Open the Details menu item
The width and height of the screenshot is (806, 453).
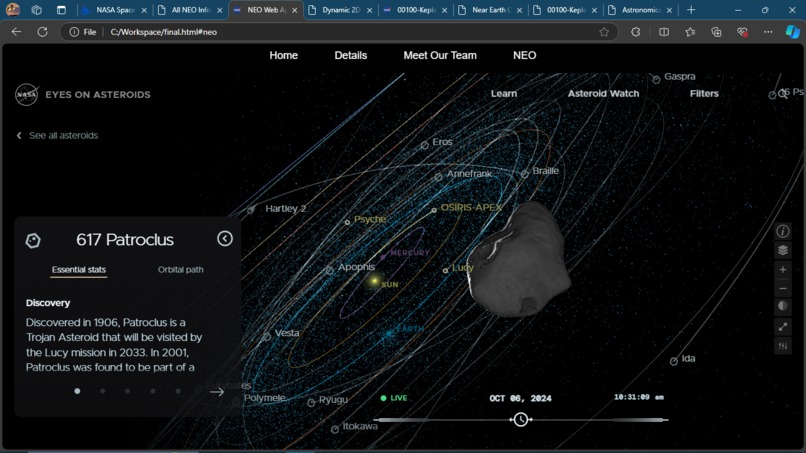351,56
